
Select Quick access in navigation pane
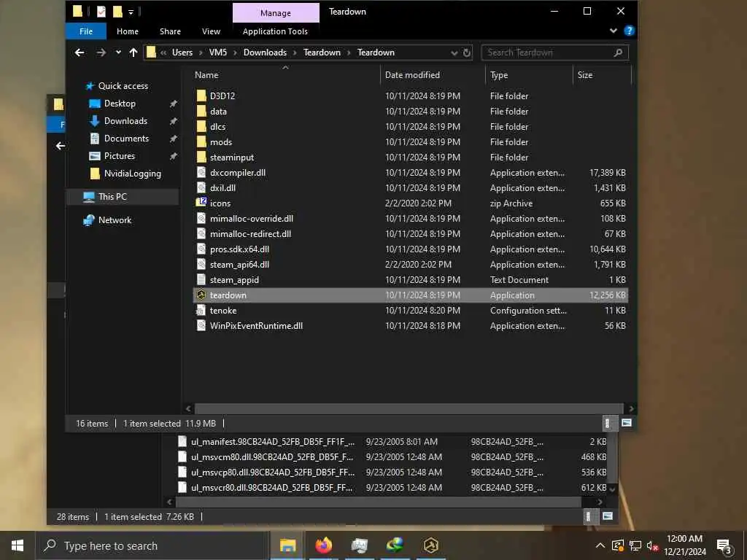pyautogui.click(x=123, y=86)
